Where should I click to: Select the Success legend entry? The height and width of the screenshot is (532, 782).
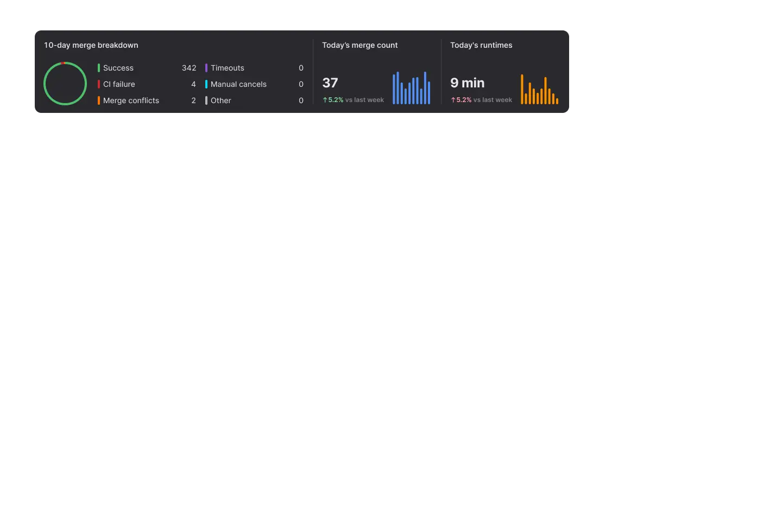point(118,68)
